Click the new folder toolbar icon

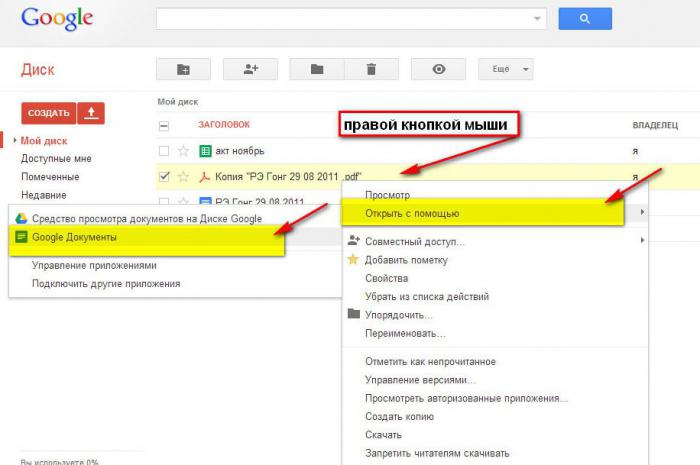click(x=183, y=69)
